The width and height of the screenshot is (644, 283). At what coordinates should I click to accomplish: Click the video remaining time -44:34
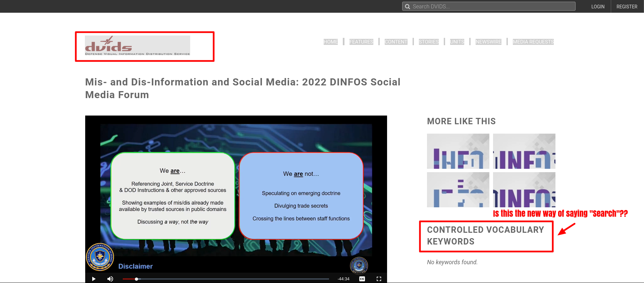(343, 279)
